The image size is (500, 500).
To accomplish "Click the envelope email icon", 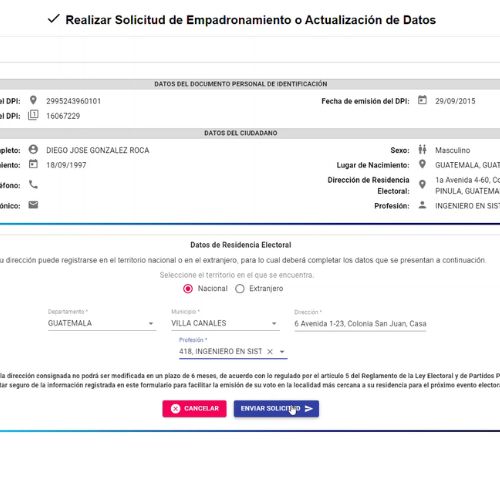I will (33, 205).
